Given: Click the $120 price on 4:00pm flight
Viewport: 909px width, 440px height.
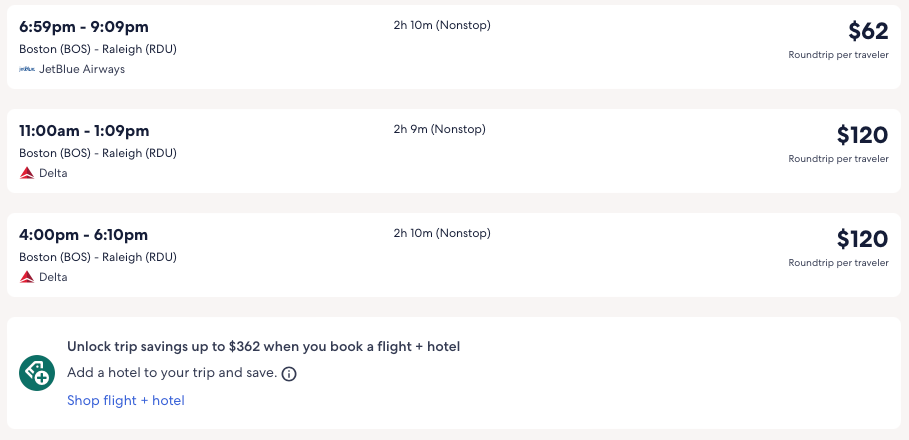Looking at the screenshot, I should point(862,239).
